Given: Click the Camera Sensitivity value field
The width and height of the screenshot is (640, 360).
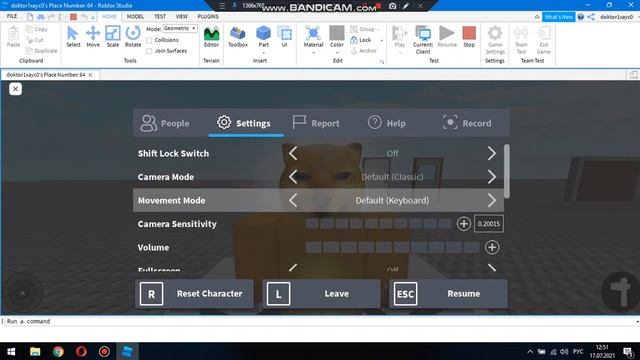Looking at the screenshot, I should coord(489,224).
